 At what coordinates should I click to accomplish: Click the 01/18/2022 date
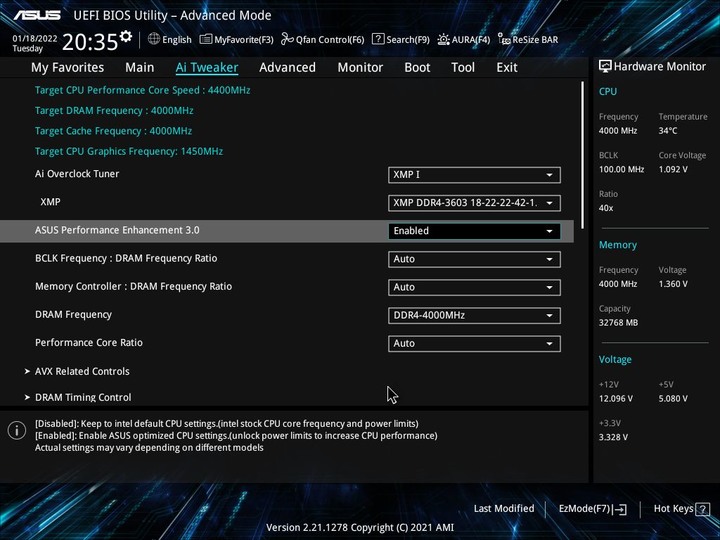[x=34, y=39]
